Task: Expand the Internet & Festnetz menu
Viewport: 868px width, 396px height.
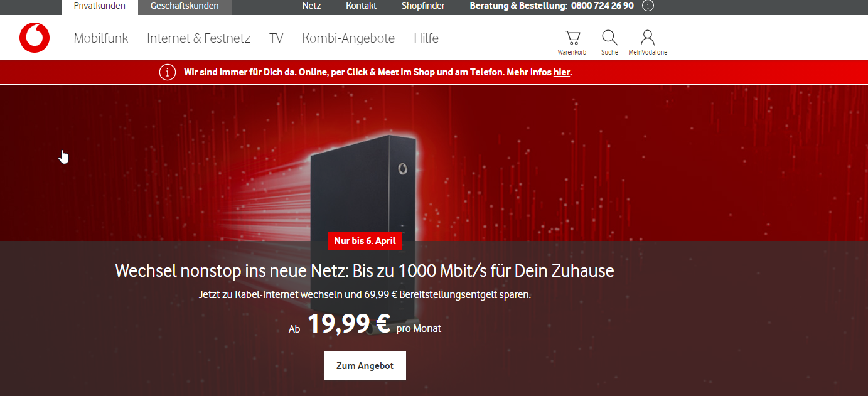Action: 198,38
